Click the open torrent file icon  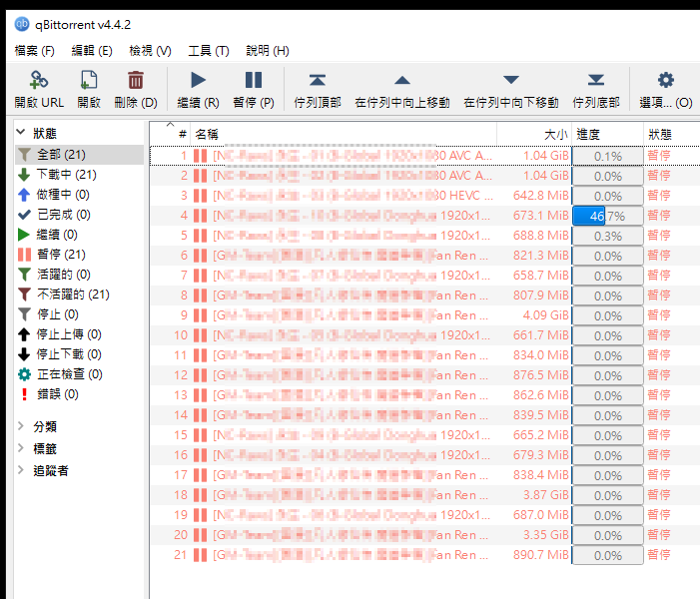89,80
